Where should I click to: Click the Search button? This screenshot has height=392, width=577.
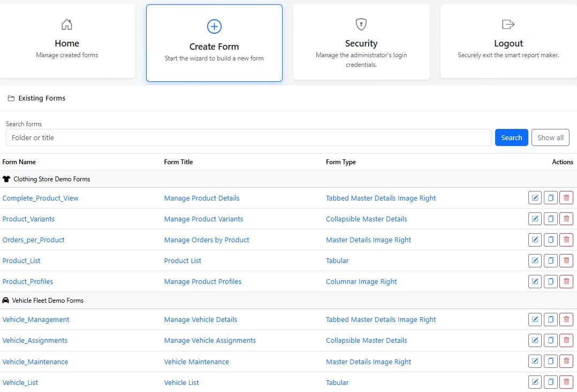(x=512, y=137)
